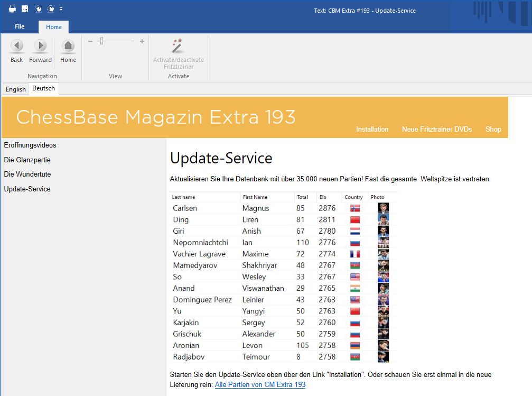This screenshot has height=396, width=532.
Task: Open the Installation link in the banner
Action: pyautogui.click(x=372, y=129)
